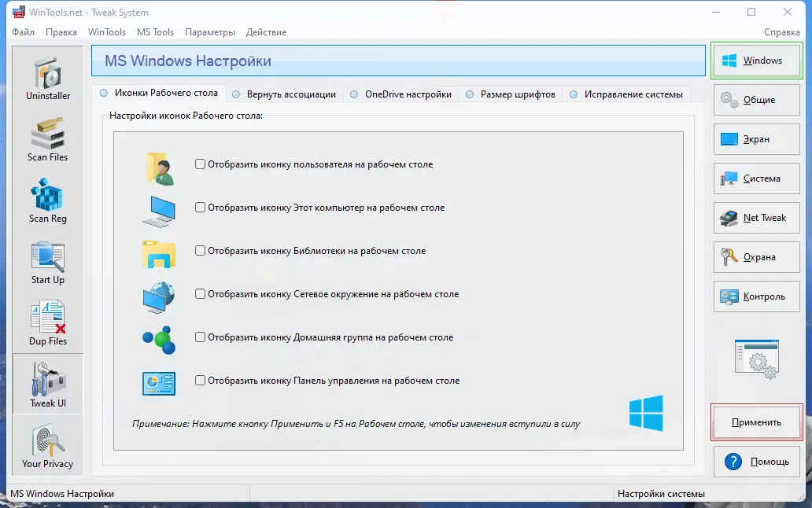Click the settings window gear image
Viewport: 812px width, 508px height.
(x=757, y=359)
